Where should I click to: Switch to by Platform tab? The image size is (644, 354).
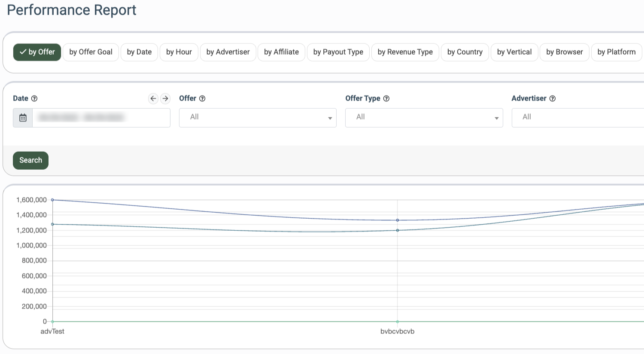(x=617, y=52)
